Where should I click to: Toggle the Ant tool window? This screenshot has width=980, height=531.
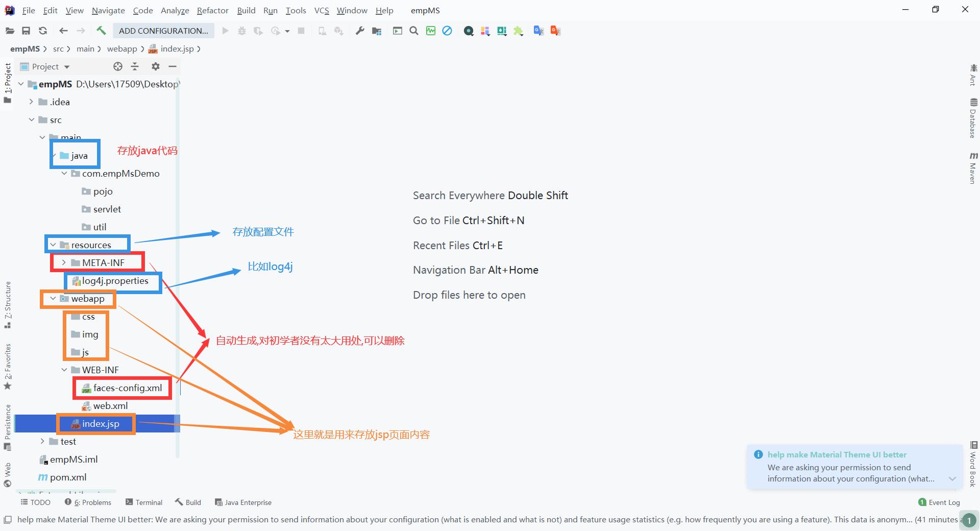point(973,75)
